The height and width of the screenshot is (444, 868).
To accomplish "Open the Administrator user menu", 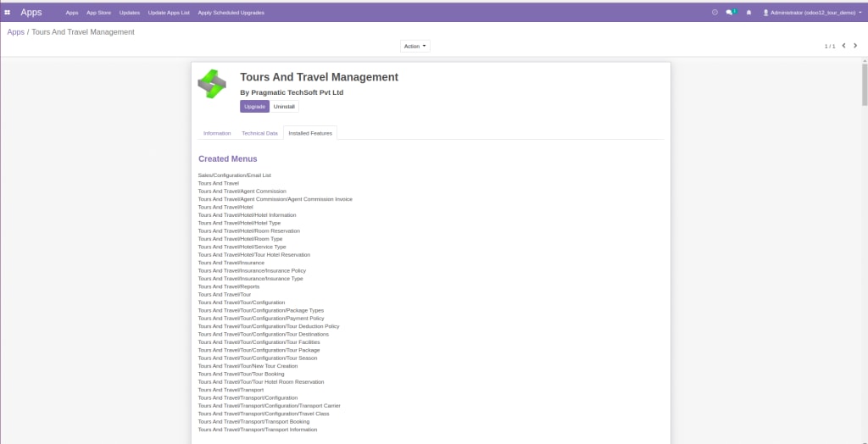I will click(x=812, y=12).
